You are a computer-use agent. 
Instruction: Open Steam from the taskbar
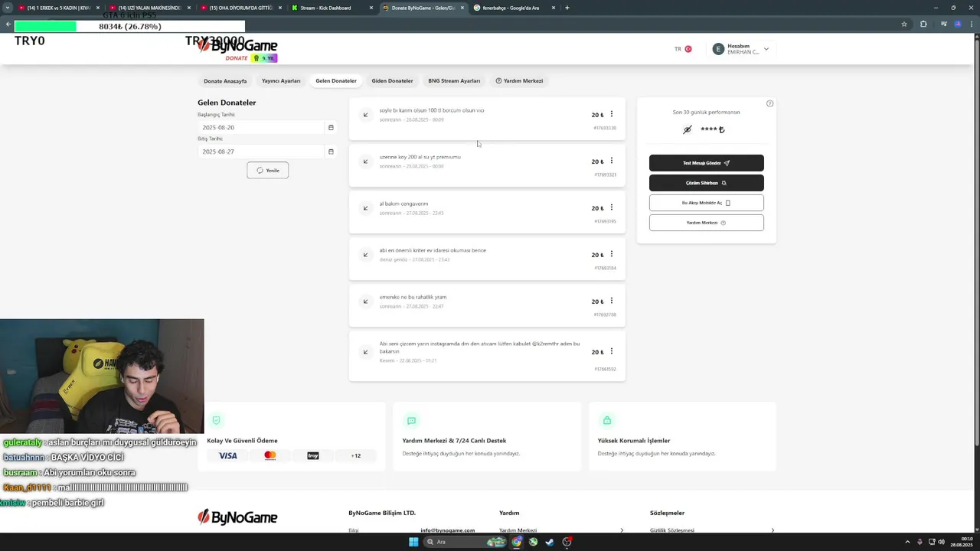point(549,542)
